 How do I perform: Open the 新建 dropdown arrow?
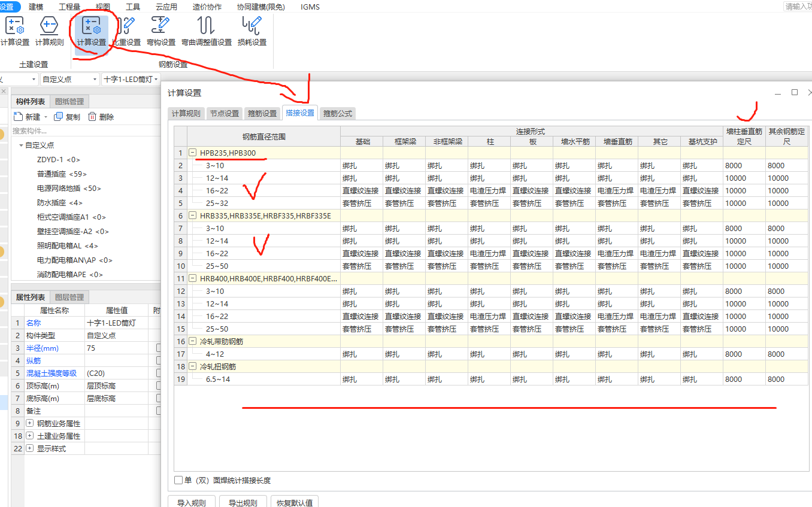[46, 117]
